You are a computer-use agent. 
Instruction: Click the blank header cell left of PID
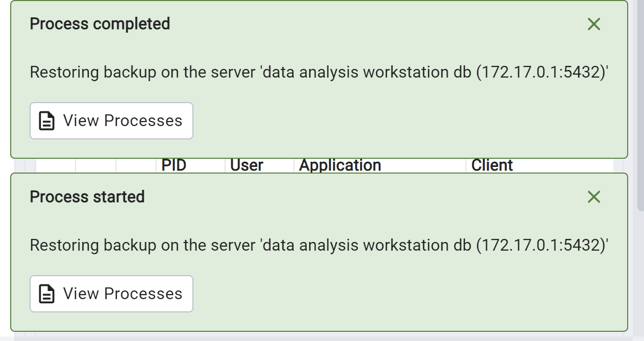(x=136, y=165)
